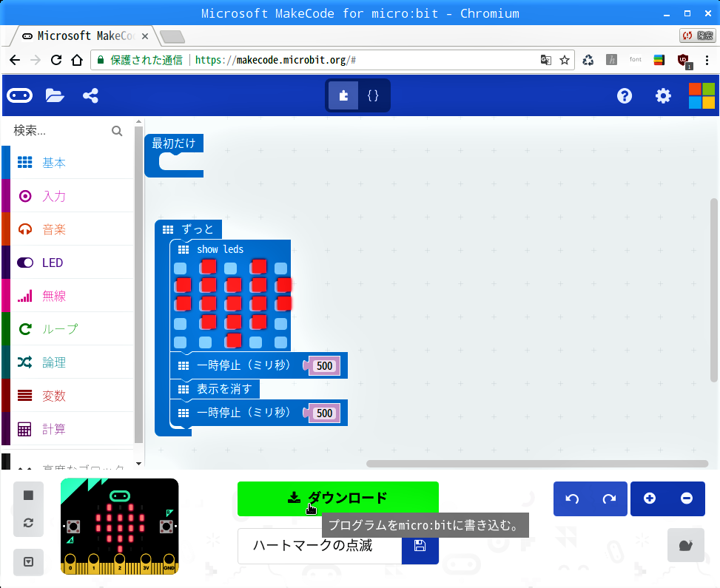Toggle first-row last LED in show leds
720x588 pixels.
(x=280, y=268)
